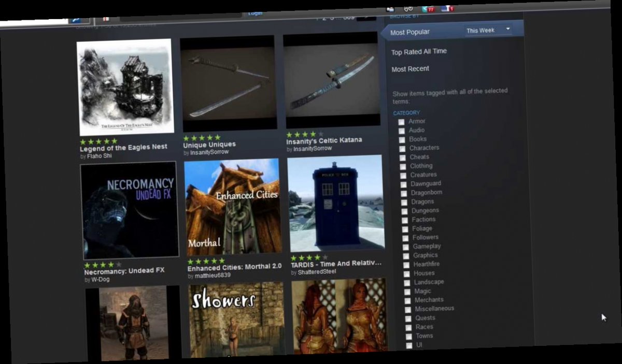Enable the Dragons category filter

[x=404, y=202]
